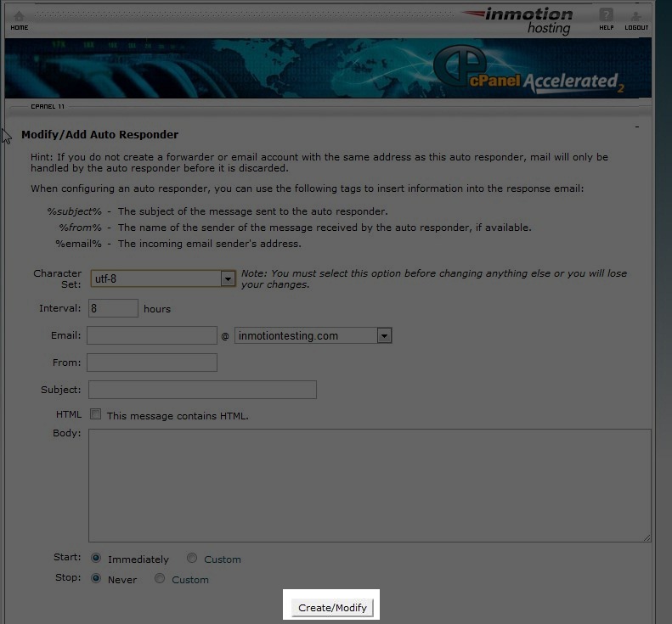The width and height of the screenshot is (672, 624).
Task: Focus the Email address input field
Action: tap(152, 335)
